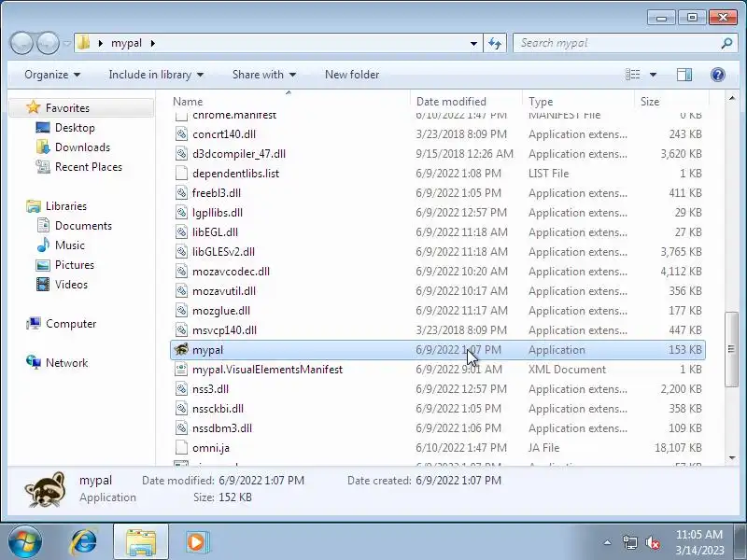Open the Include in library menu
The width and height of the screenshot is (747, 560).
156,75
